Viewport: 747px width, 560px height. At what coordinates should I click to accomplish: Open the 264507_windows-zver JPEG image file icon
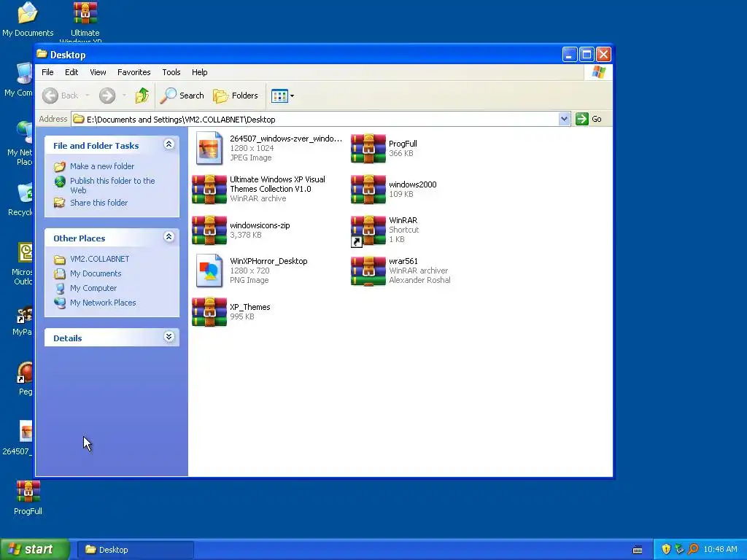(209, 148)
